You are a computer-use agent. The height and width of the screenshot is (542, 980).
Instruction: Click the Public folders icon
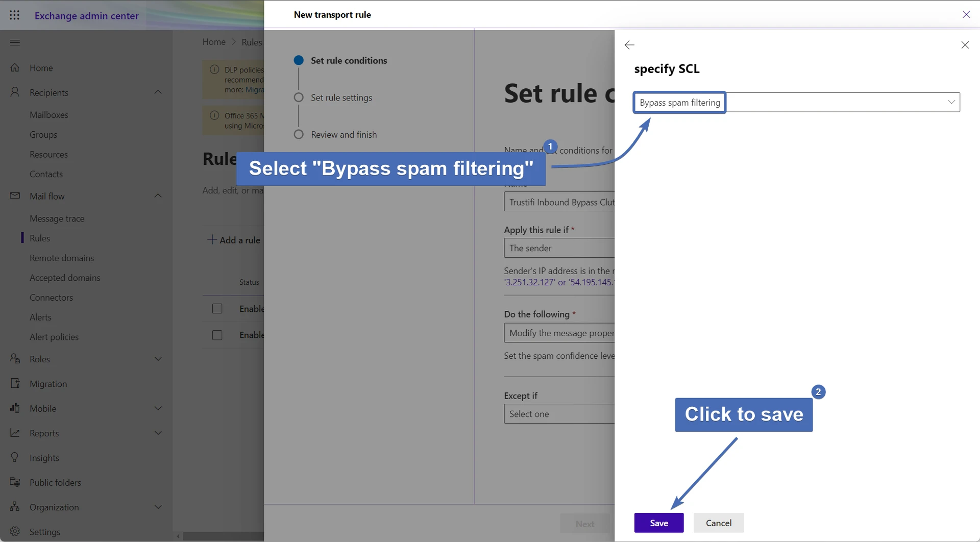pyautogui.click(x=15, y=482)
